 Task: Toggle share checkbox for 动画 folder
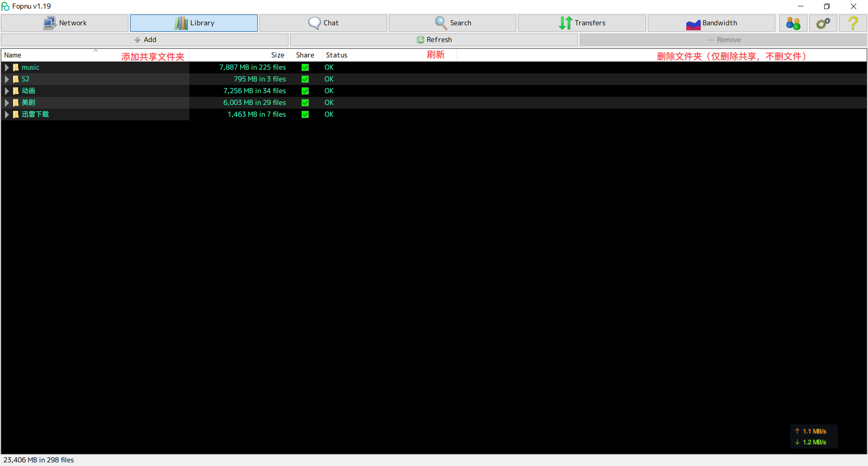pyautogui.click(x=305, y=91)
